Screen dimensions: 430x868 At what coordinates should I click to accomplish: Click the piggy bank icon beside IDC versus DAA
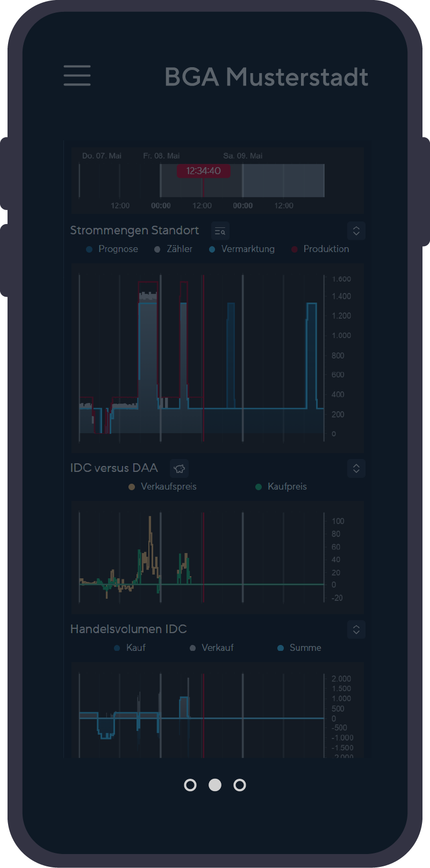coord(180,469)
